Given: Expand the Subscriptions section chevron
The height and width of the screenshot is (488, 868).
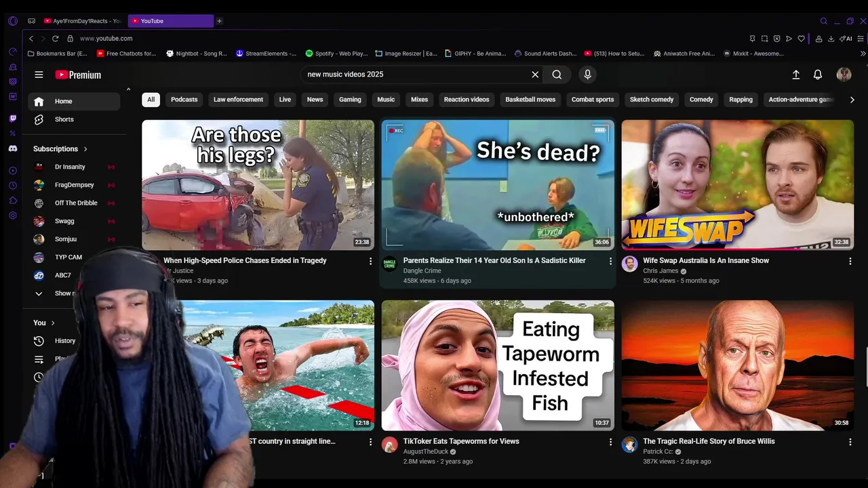Looking at the screenshot, I should pyautogui.click(x=85, y=149).
